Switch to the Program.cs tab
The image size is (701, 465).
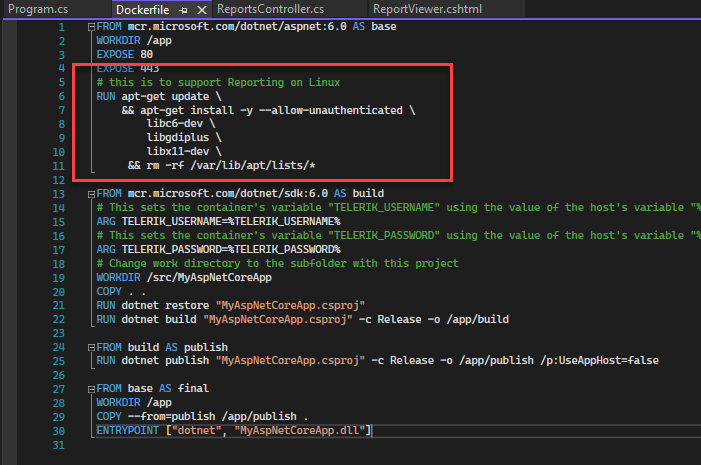[37, 9]
